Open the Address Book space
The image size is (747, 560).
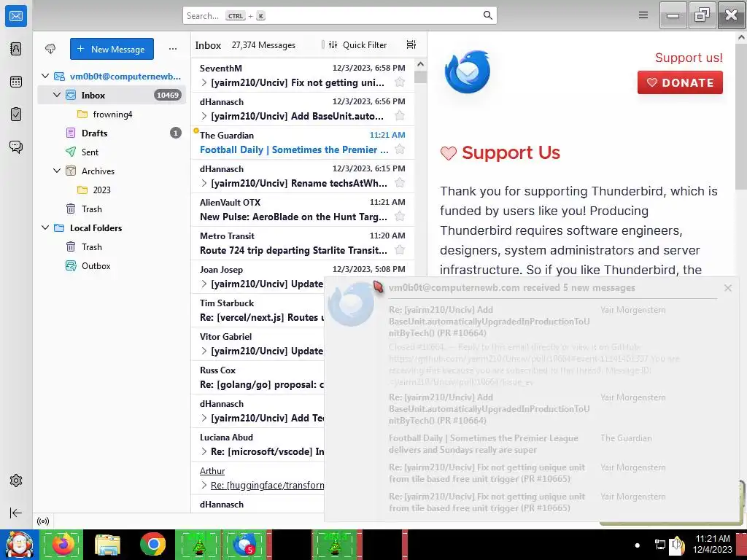click(x=16, y=49)
